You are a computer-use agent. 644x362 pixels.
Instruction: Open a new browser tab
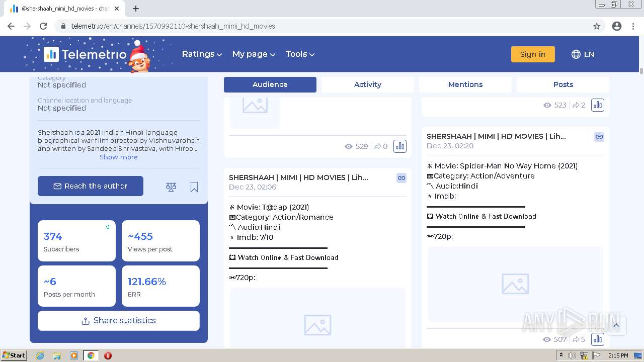[136, 9]
